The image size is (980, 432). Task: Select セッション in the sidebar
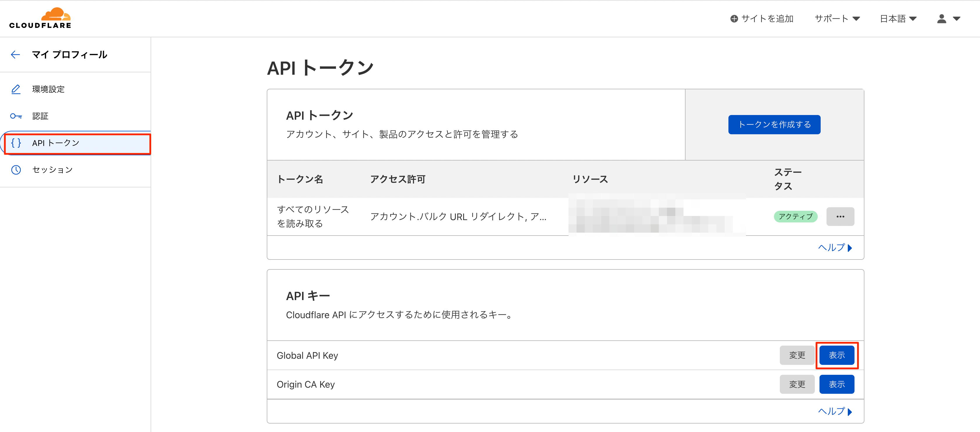53,170
